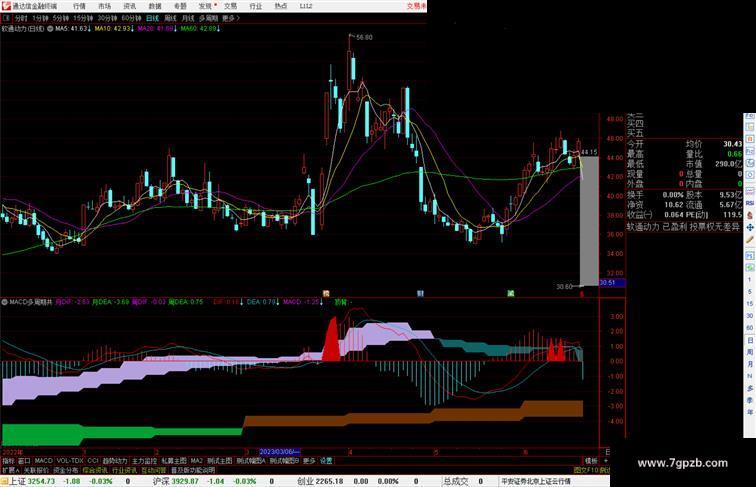This screenshot has width=756, height=487.
Task: Open the 关联报价 tab
Action: pyautogui.click(x=36, y=470)
